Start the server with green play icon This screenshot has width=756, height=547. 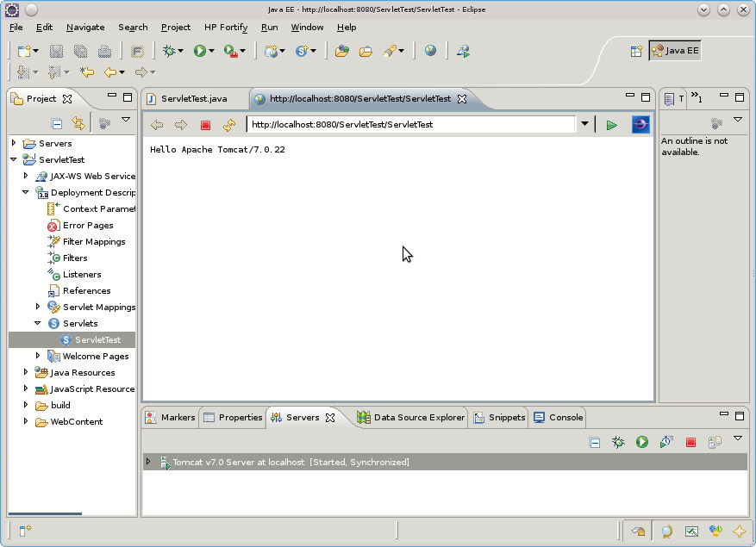(x=641, y=442)
